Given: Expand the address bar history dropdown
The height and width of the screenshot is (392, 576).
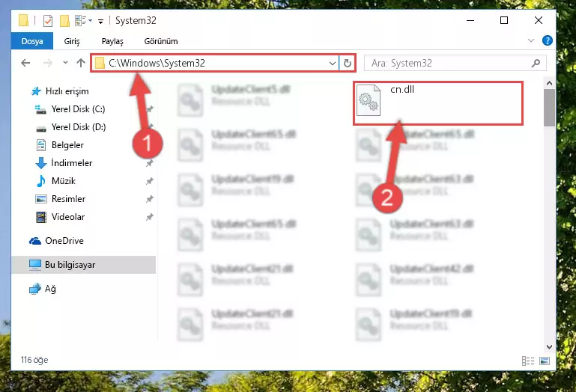Looking at the screenshot, I should pos(333,63).
